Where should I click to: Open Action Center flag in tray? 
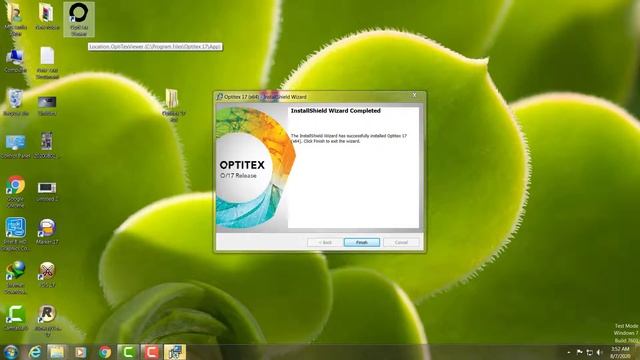579,352
